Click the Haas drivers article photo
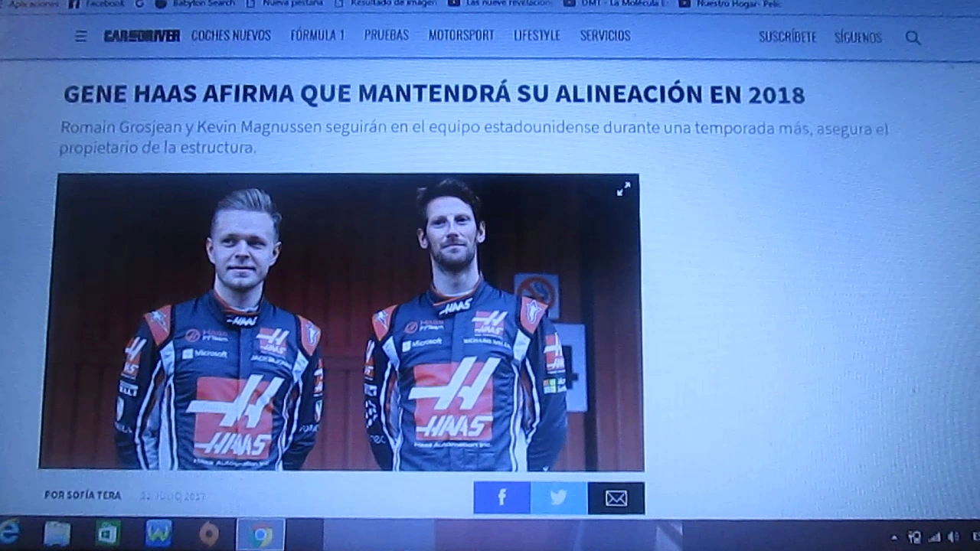This screenshot has height=551, width=980. 341,321
